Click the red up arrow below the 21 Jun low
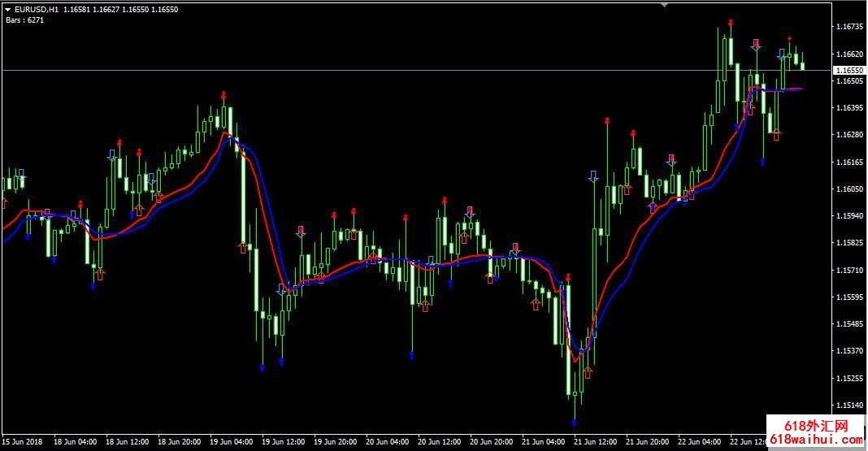 coord(588,372)
